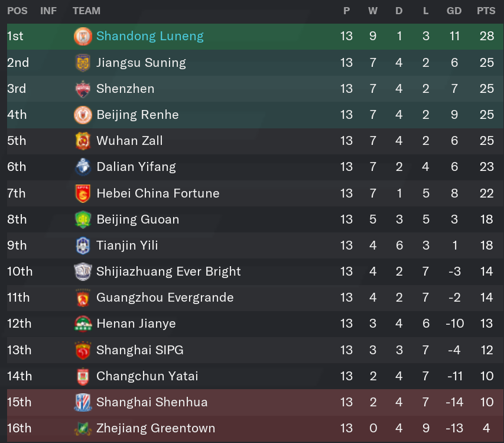Click the Shenzhen club badge icon
Image resolution: width=504 pixels, height=443 pixels.
(83, 89)
